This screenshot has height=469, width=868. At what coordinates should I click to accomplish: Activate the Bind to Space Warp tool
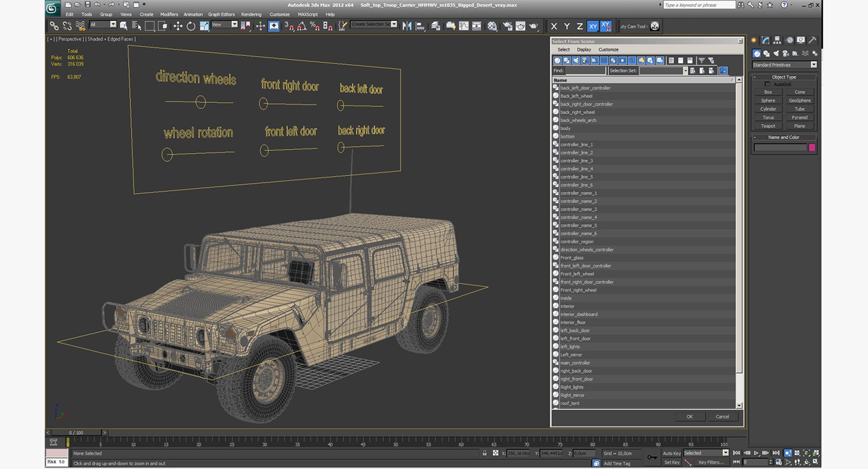(x=80, y=26)
